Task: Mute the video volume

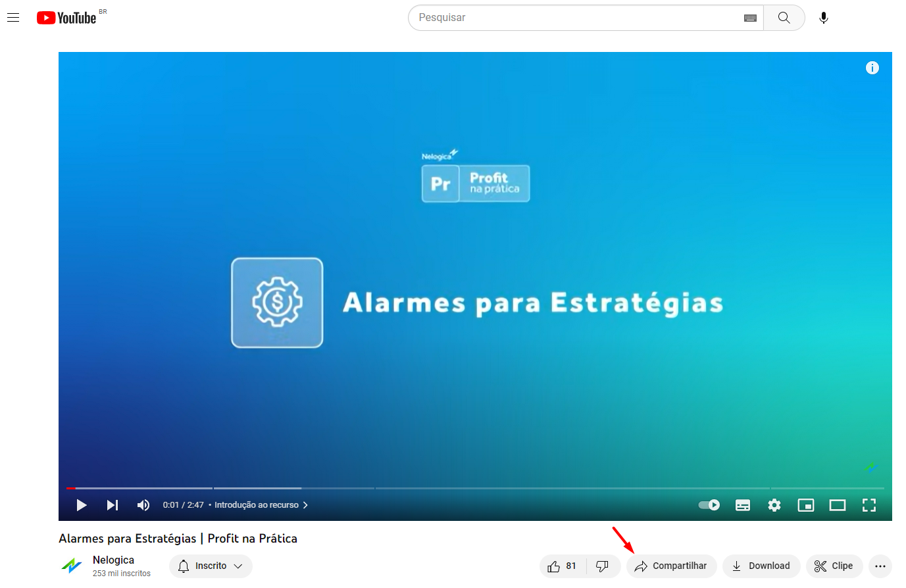Action: 143,505
